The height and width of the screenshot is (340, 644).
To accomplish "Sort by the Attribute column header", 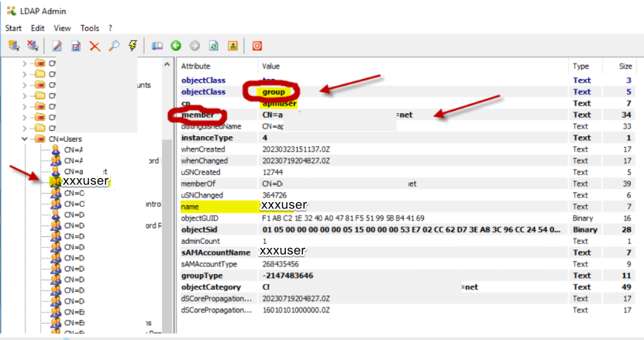I will pyautogui.click(x=195, y=67).
